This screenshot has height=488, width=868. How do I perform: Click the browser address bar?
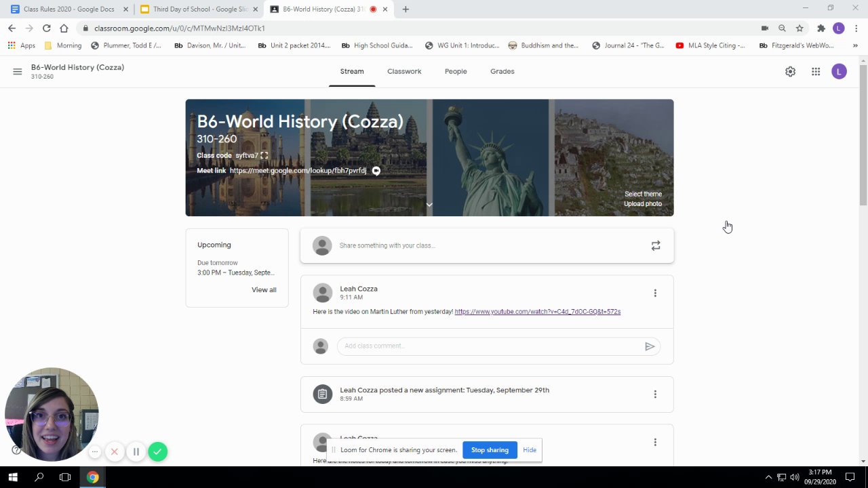(420, 28)
